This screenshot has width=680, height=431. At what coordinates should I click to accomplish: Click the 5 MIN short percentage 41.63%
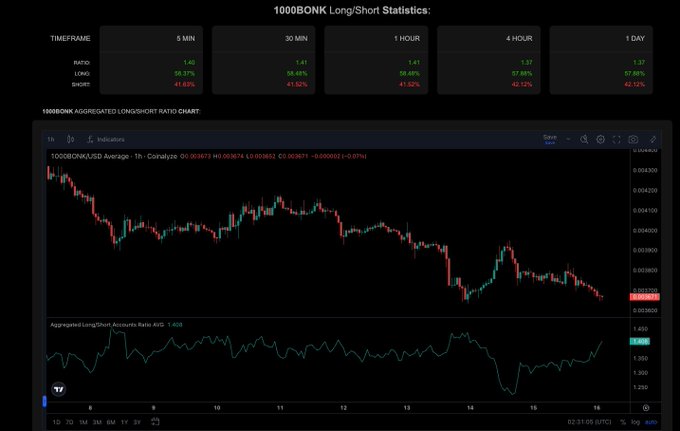(x=185, y=84)
